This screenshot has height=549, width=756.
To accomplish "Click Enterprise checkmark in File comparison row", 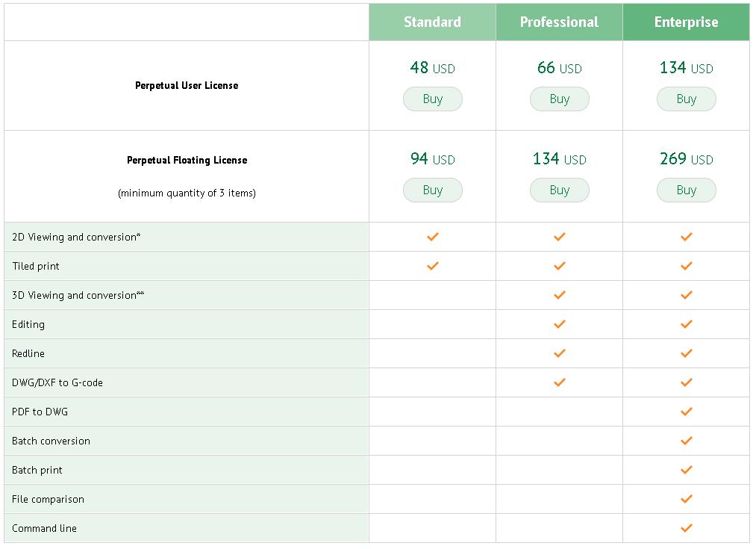I will [687, 499].
